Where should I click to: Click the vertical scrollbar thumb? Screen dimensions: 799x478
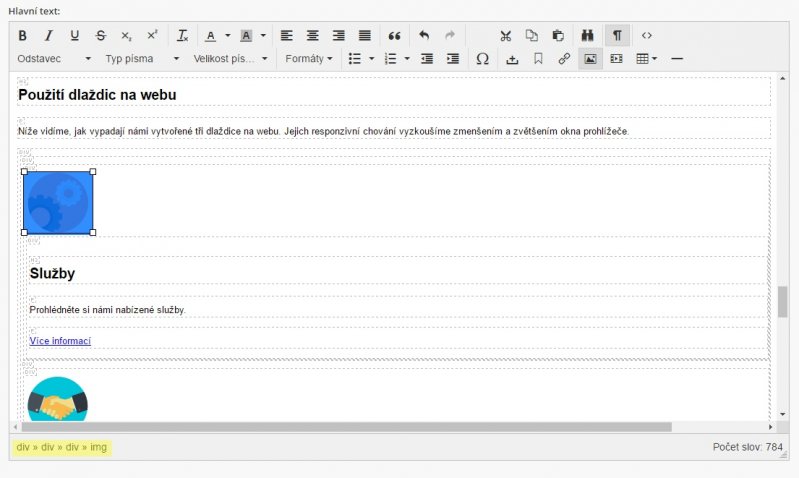782,301
